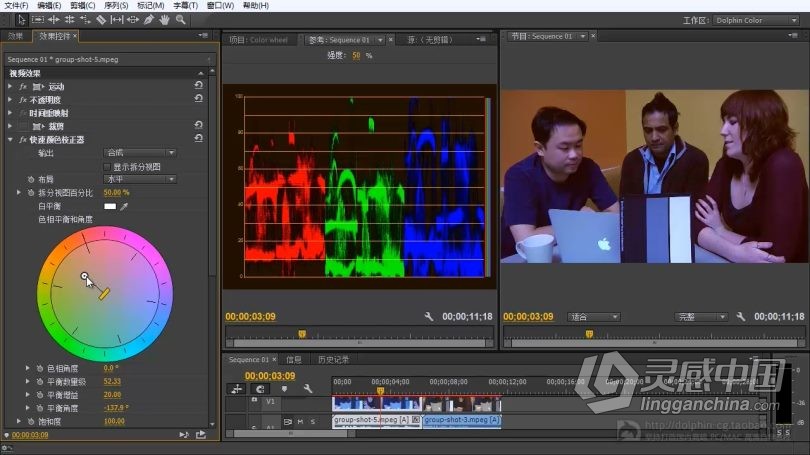Expand the 不透明度 effect properties
Image resolution: width=810 pixels, height=455 pixels.
click(10, 100)
